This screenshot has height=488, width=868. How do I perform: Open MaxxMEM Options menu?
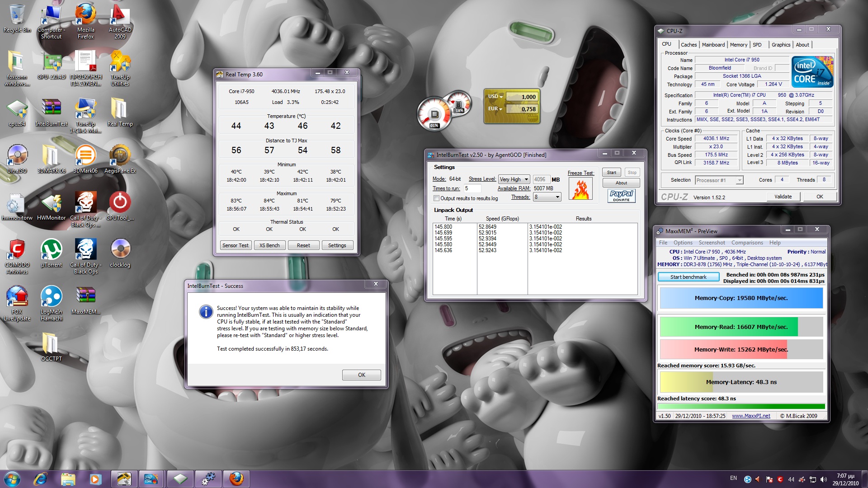point(683,243)
